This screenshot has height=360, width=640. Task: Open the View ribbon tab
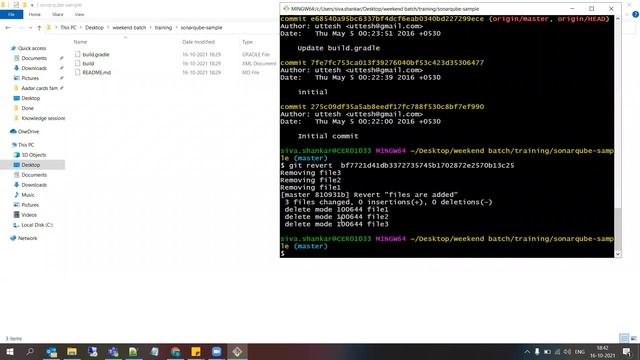[x=79, y=14]
